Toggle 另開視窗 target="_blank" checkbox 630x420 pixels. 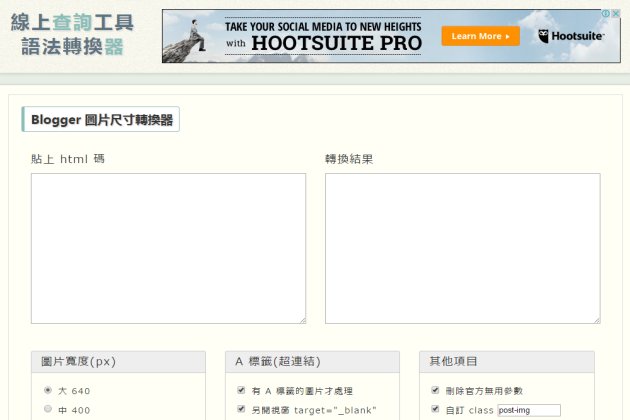(241, 409)
